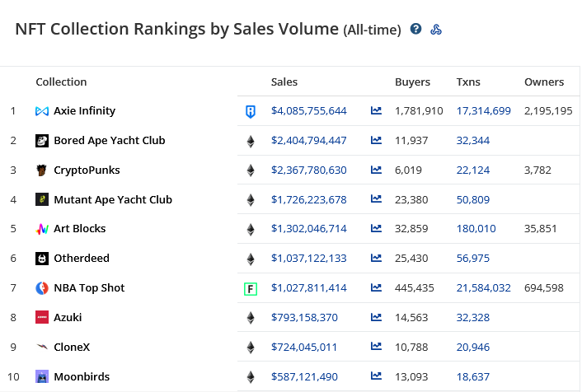Open the Azuki collection name
The image size is (582, 392).
[x=68, y=317]
